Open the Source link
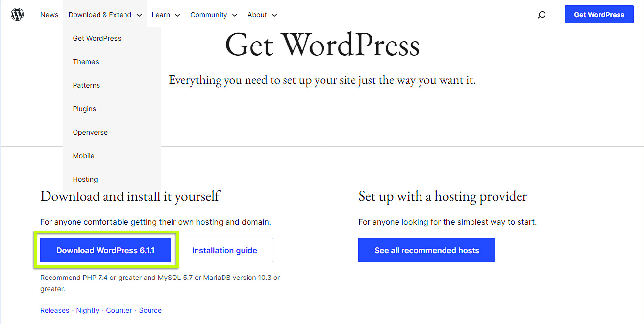The height and width of the screenshot is (324, 644). [150, 310]
